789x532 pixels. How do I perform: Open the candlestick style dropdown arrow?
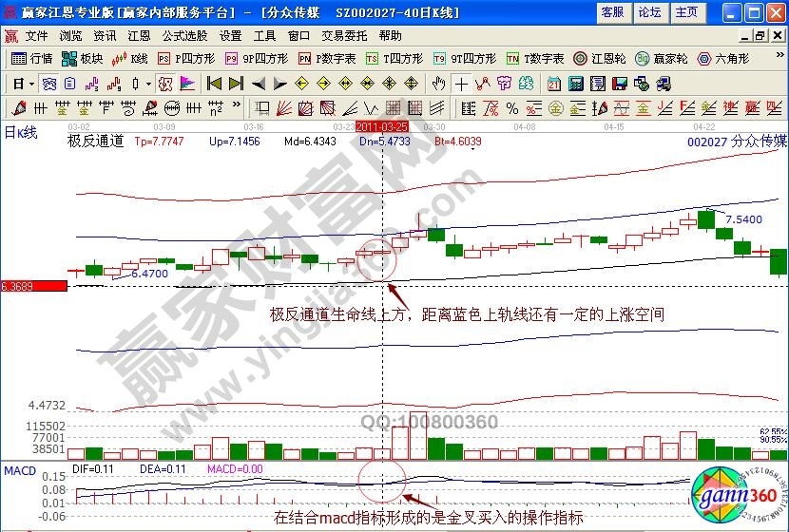click(148, 84)
